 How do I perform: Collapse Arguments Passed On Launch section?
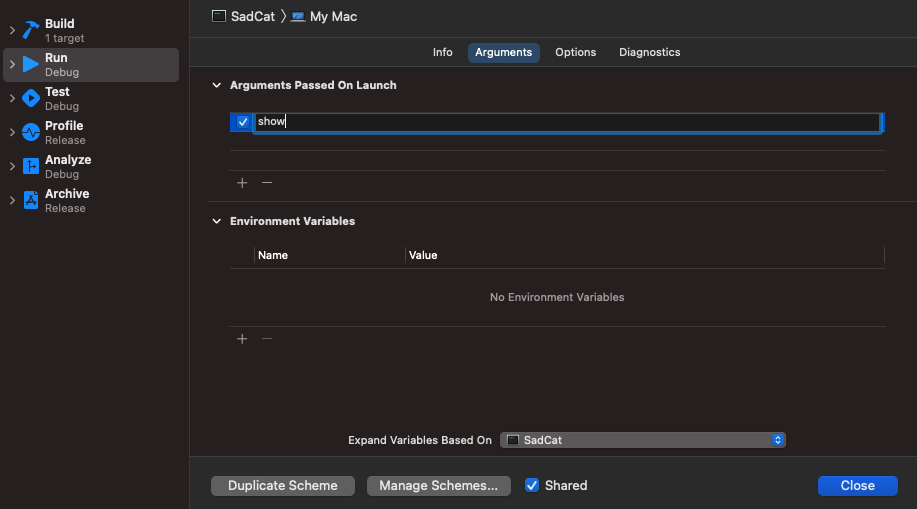pyautogui.click(x=216, y=86)
